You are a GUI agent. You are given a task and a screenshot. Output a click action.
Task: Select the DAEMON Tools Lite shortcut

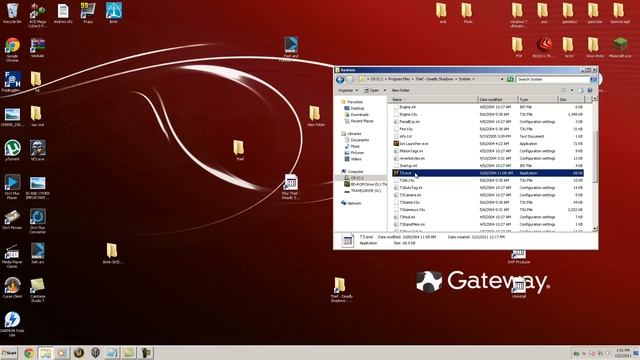[12, 324]
